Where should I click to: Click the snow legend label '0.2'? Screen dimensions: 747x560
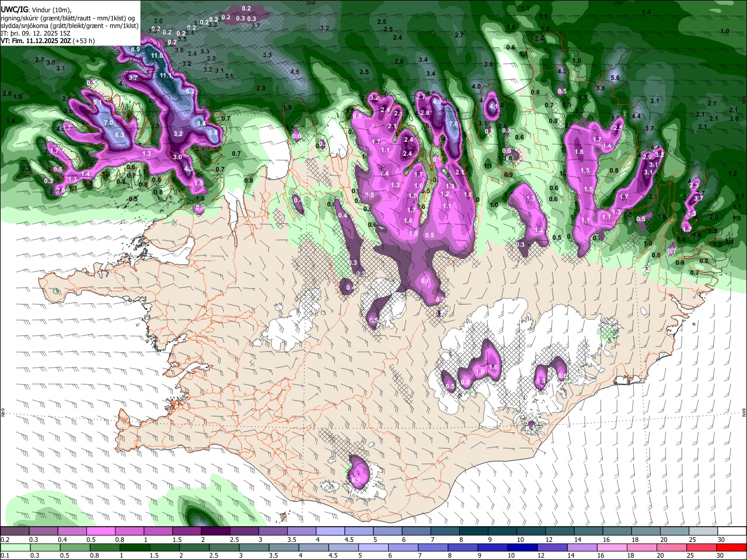click(5, 540)
